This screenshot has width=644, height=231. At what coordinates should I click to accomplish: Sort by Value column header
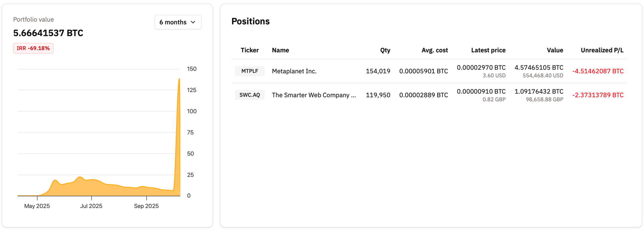tap(555, 50)
